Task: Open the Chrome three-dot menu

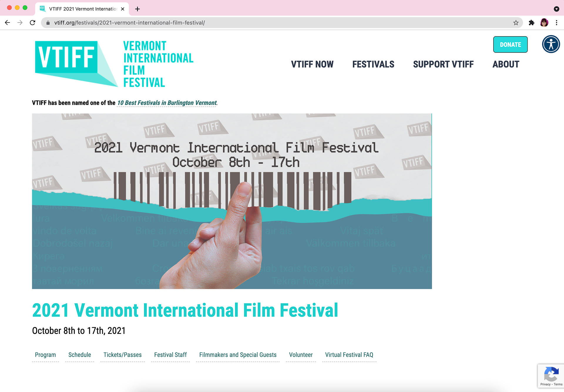Action: tap(557, 23)
